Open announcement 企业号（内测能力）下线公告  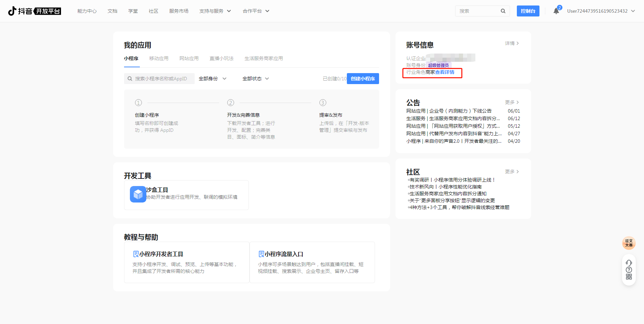tap(449, 111)
